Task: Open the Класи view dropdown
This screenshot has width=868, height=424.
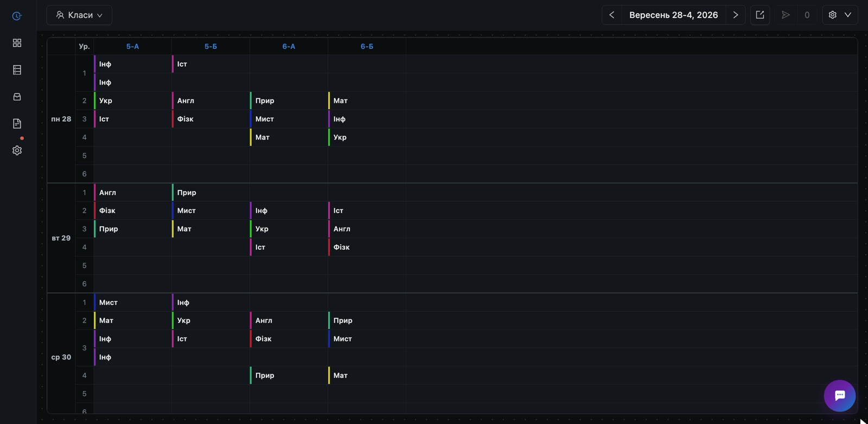Action: pyautogui.click(x=79, y=15)
